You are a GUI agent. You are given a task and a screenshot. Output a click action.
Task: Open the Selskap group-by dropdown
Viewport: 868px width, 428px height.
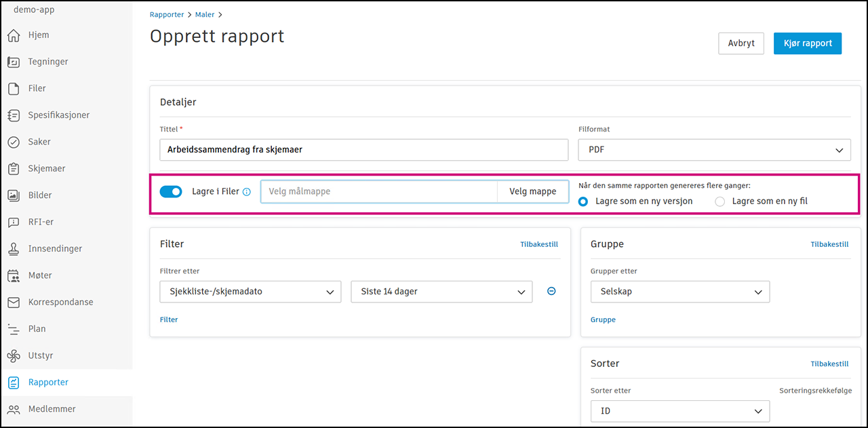[679, 292]
